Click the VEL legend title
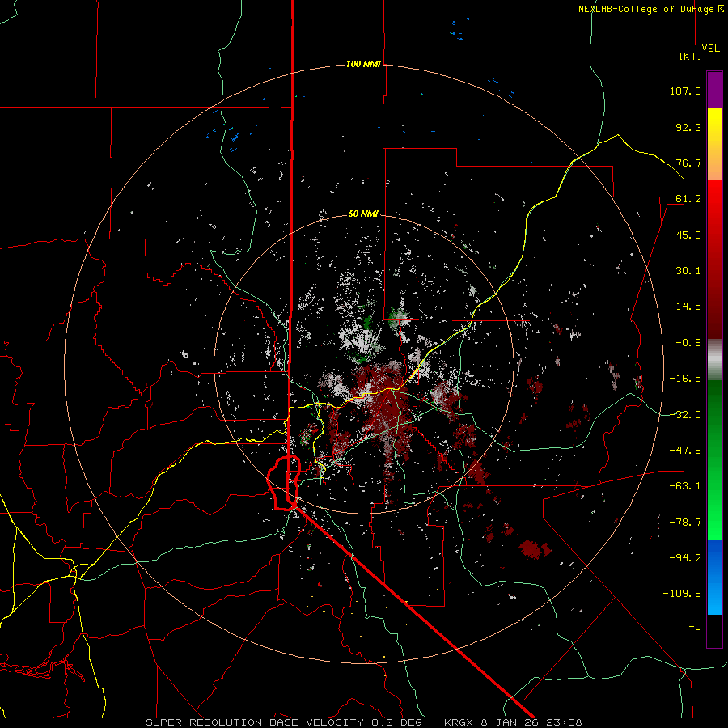Image resolution: width=728 pixels, height=728 pixels. pos(710,49)
